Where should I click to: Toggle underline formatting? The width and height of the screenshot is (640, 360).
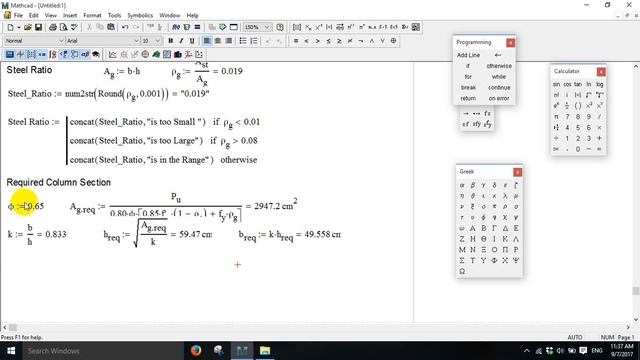point(192,41)
